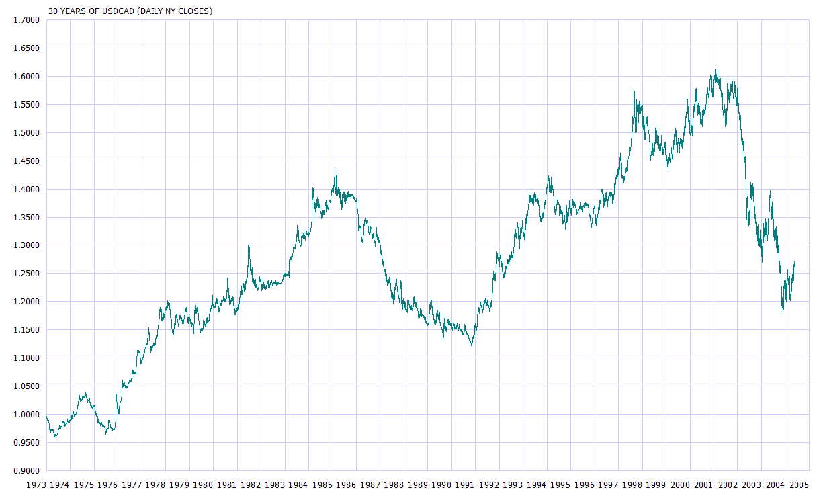821x504 pixels.
Task: Click the 1973 x-axis year label
Action: coord(37,485)
